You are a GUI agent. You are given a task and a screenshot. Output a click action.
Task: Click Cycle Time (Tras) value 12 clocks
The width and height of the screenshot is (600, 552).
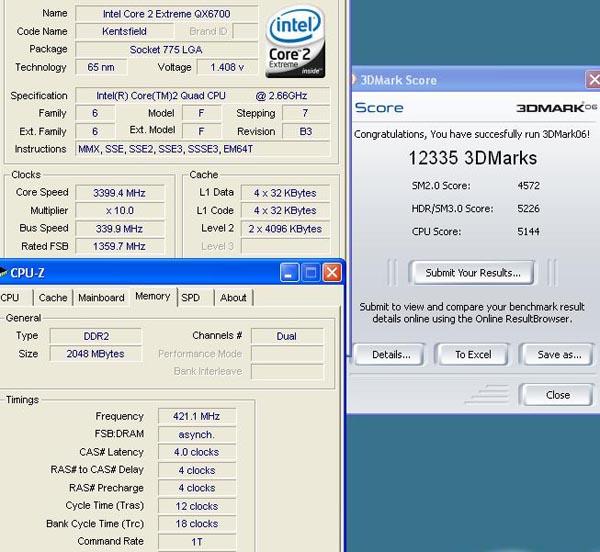point(197,506)
